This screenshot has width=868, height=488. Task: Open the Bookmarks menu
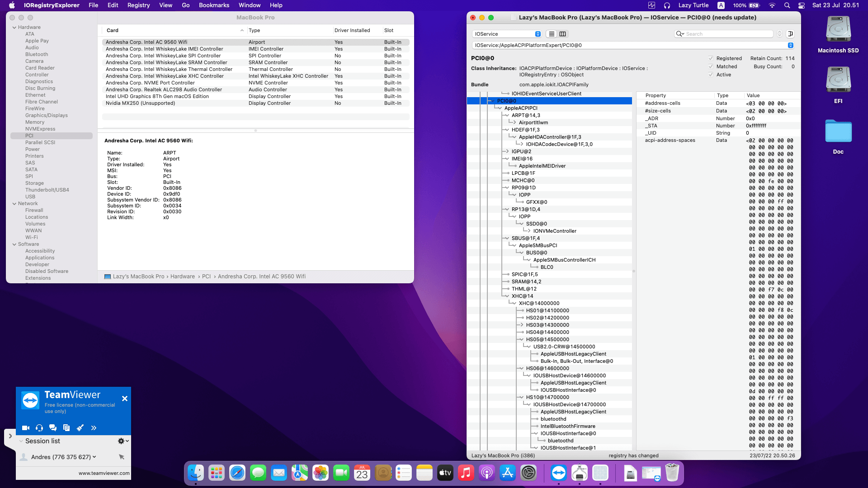214,5
